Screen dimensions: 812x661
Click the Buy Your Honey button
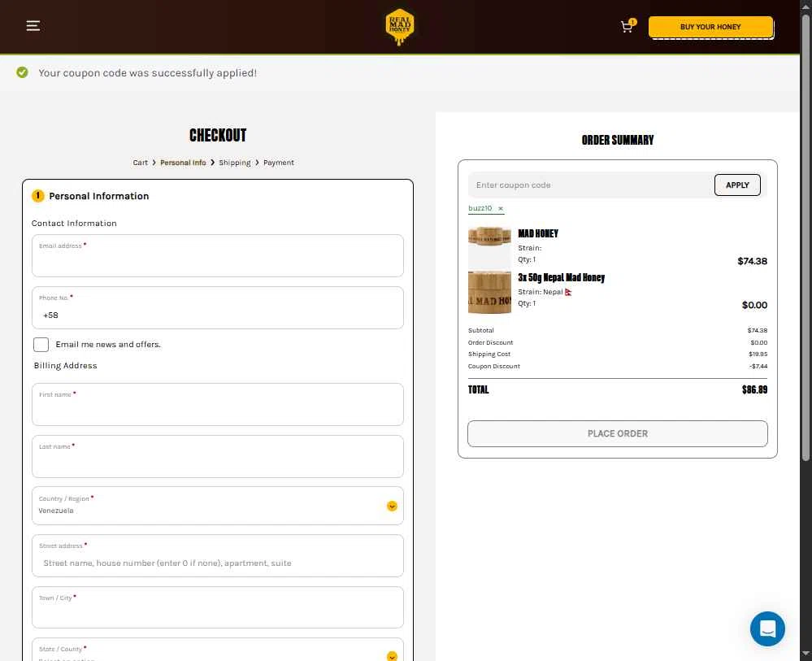[710, 27]
